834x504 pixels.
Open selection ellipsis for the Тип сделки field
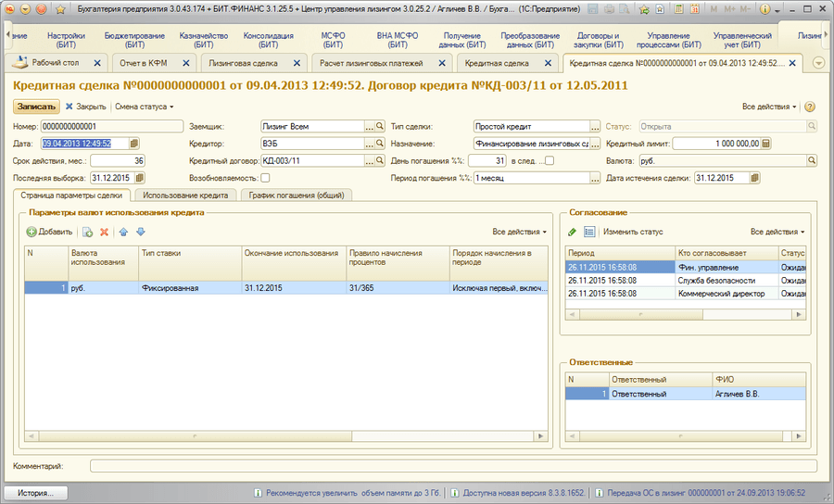[x=595, y=127]
